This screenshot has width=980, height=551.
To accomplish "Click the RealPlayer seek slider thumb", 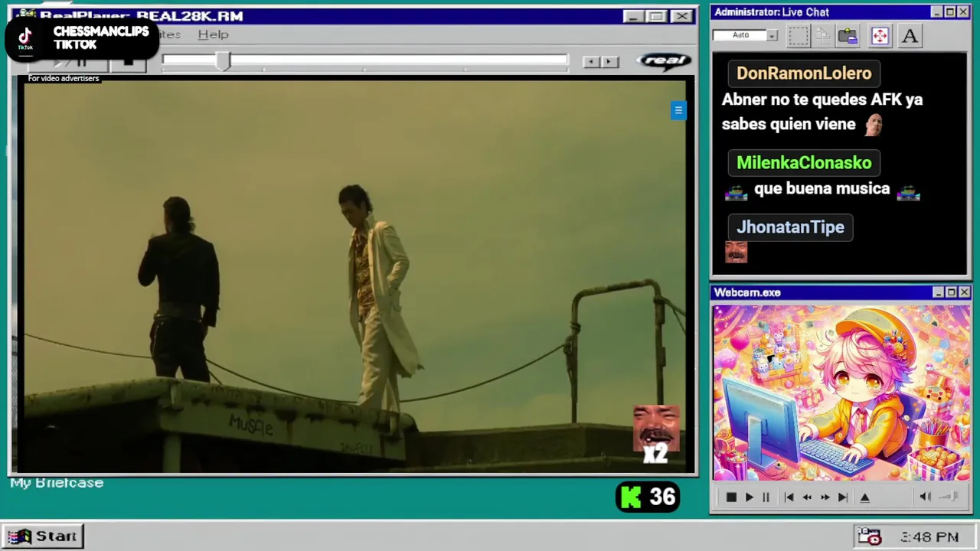I will [x=223, y=61].
